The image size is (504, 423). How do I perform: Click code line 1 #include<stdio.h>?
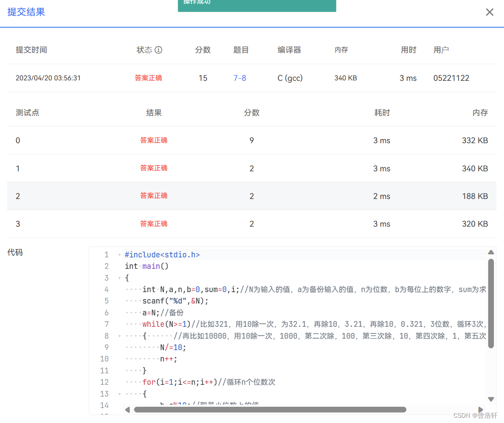(x=162, y=255)
